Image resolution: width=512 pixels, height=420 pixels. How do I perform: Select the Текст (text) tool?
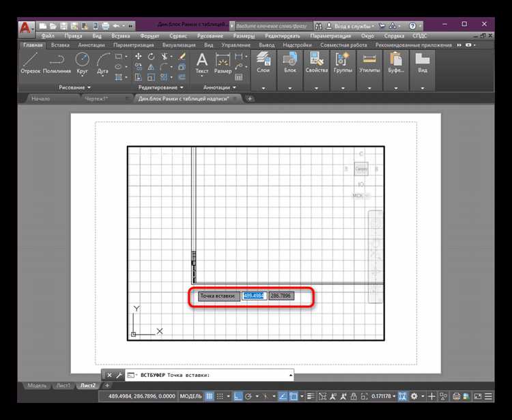[202, 64]
